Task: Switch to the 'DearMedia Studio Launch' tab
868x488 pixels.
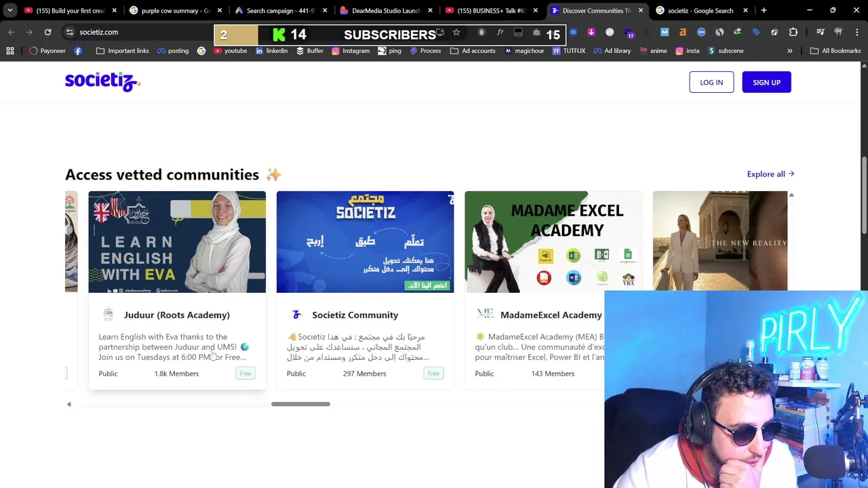Action: pyautogui.click(x=385, y=10)
